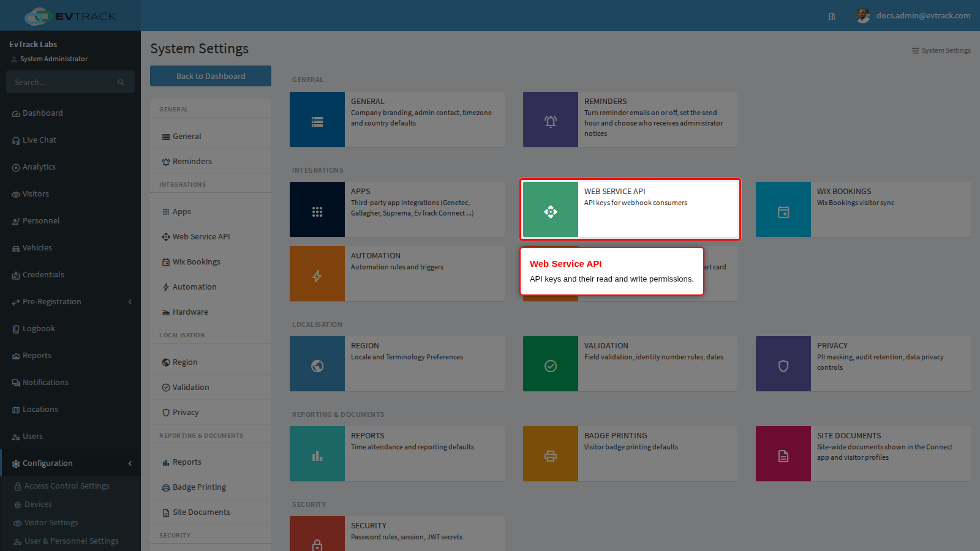Image resolution: width=980 pixels, height=551 pixels.
Task: Click the Analytics icon in left sidebar
Action: tap(16, 168)
